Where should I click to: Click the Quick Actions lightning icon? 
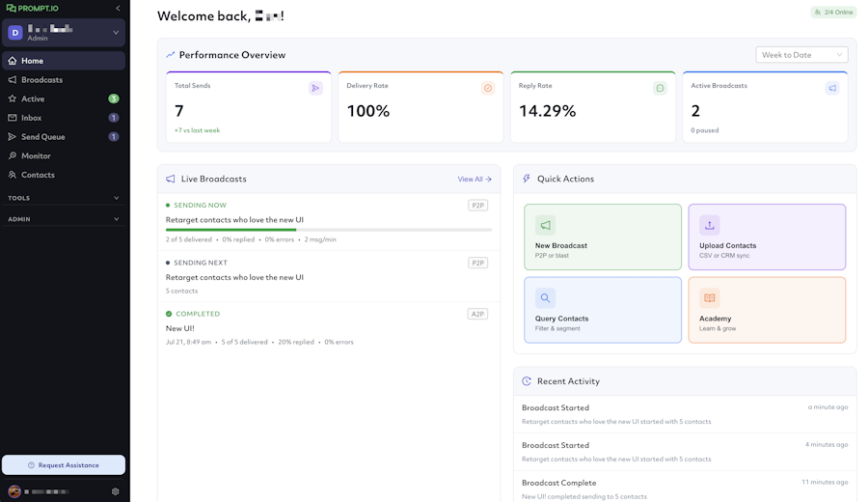(x=527, y=179)
